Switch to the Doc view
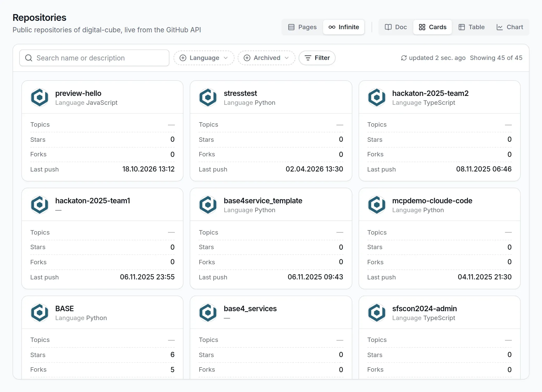 396,27
